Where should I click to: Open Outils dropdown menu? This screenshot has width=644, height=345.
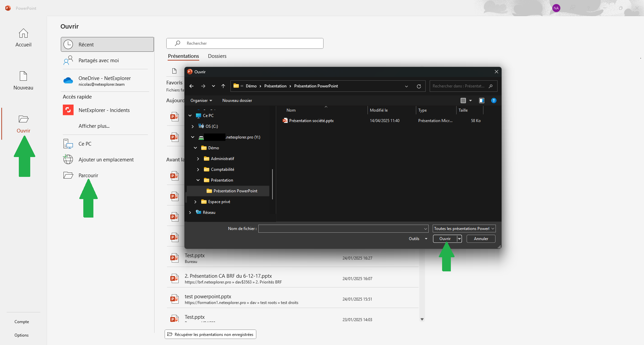(x=418, y=239)
